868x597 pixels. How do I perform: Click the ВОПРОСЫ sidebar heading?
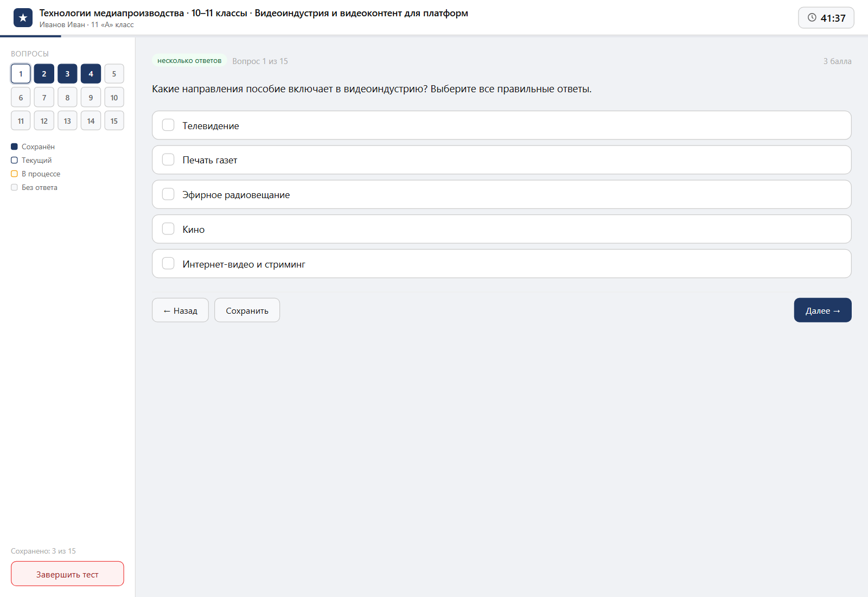(30, 54)
